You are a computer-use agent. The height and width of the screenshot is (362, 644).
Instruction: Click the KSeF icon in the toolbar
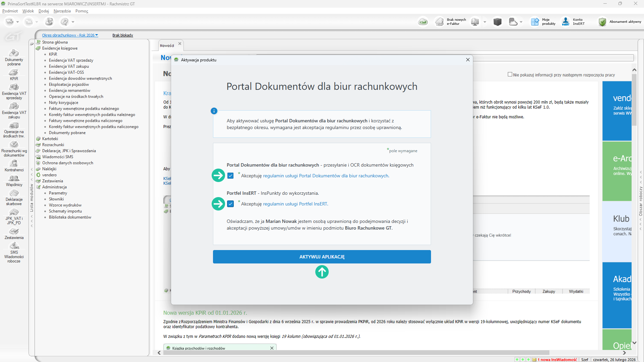coord(423,22)
